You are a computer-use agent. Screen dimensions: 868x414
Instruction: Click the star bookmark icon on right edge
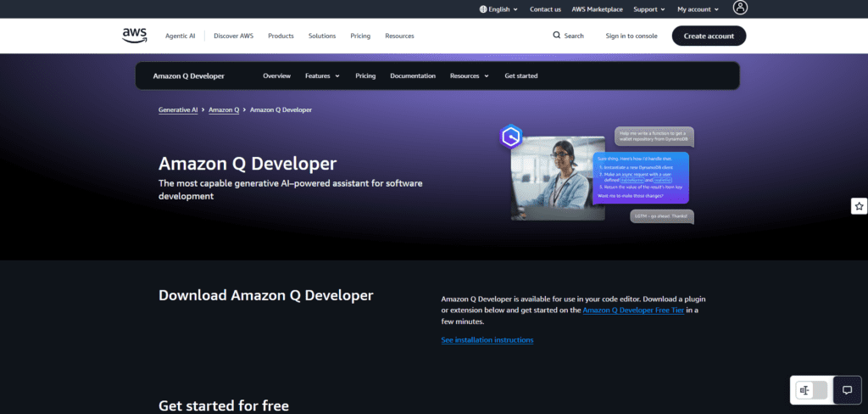[860, 206]
